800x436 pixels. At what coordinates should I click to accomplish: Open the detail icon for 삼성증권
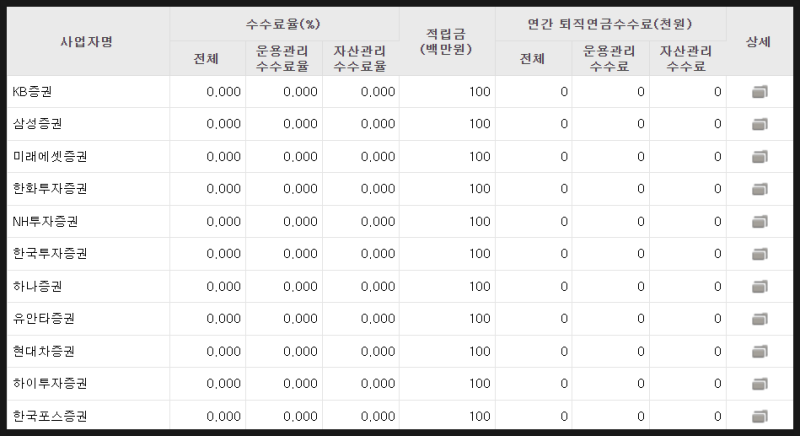760,124
